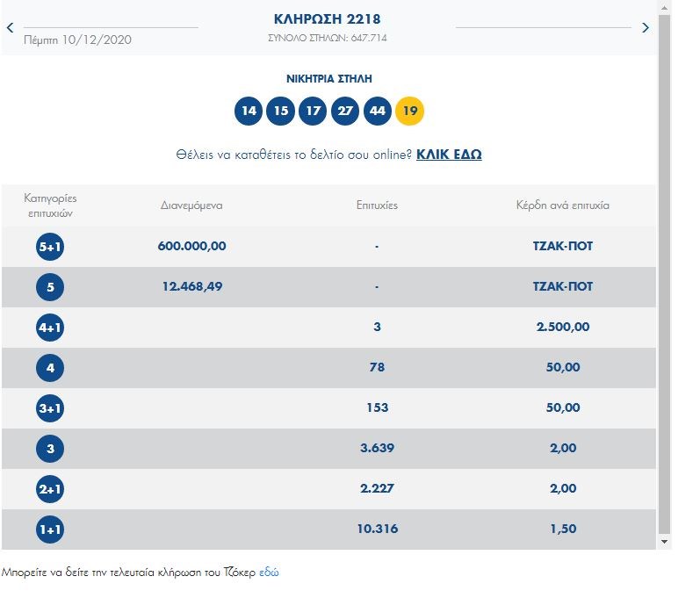This screenshot has width=700, height=598.
Task: Go to next draw using right arrow
Action: (646, 28)
